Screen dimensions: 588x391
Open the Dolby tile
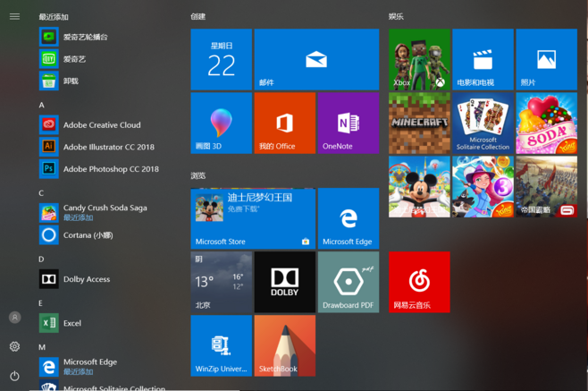pos(285,282)
